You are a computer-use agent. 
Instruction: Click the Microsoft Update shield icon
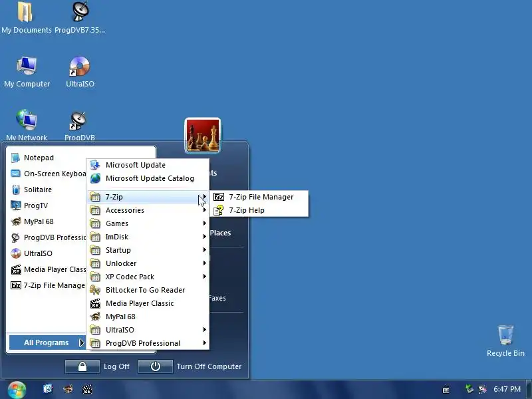pyautogui.click(x=95, y=165)
